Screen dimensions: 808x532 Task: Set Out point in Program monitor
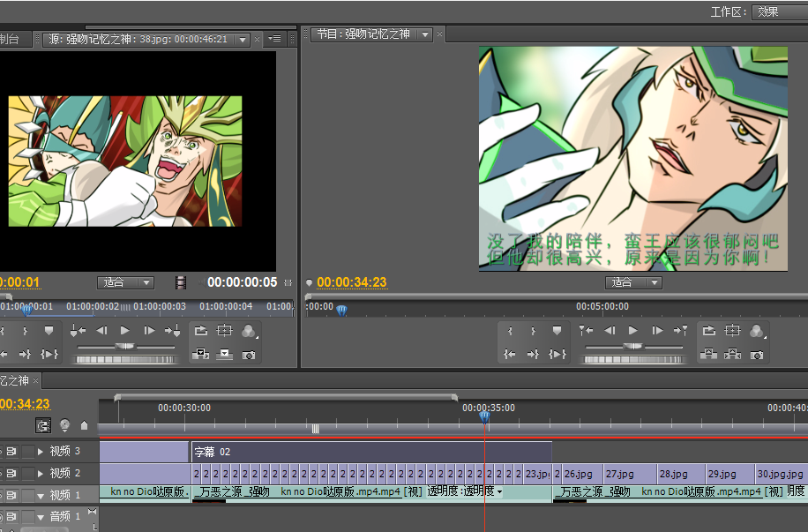pyautogui.click(x=534, y=331)
